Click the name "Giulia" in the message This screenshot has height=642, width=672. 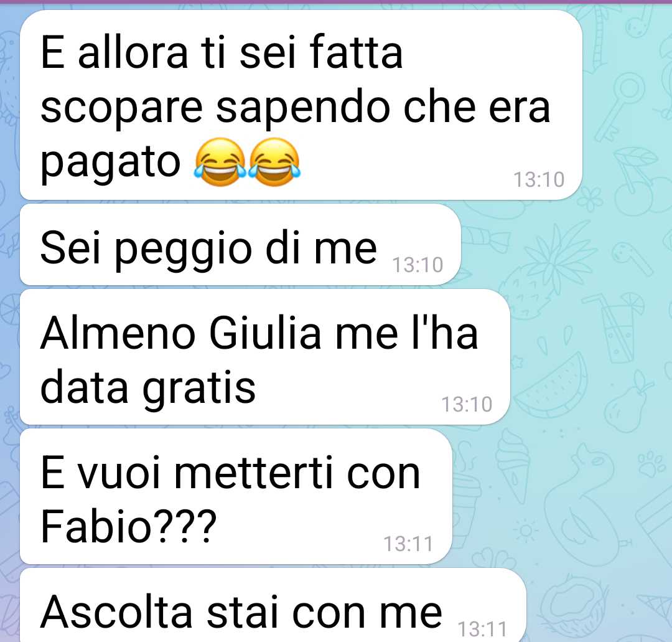(x=265, y=334)
